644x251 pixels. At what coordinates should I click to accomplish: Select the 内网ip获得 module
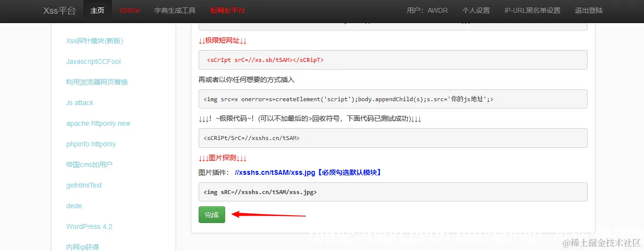click(82, 247)
